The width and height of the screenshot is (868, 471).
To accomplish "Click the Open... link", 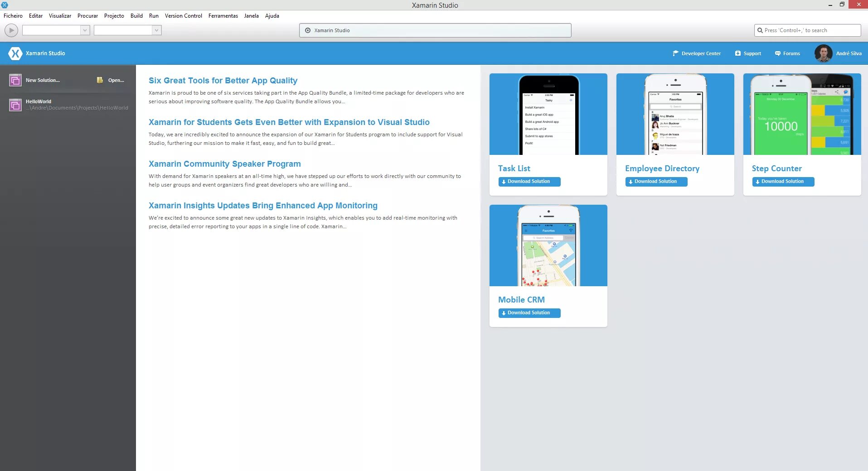I will pyautogui.click(x=116, y=80).
